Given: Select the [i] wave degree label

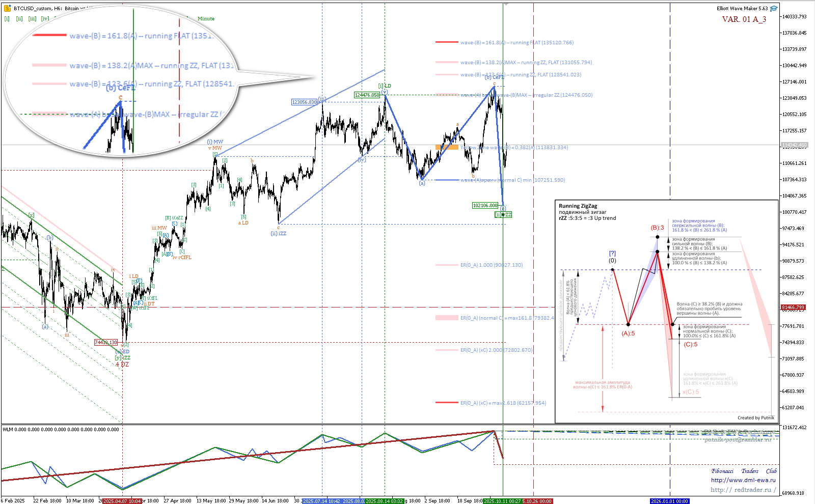Looking at the screenshot, I should point(7,19).
